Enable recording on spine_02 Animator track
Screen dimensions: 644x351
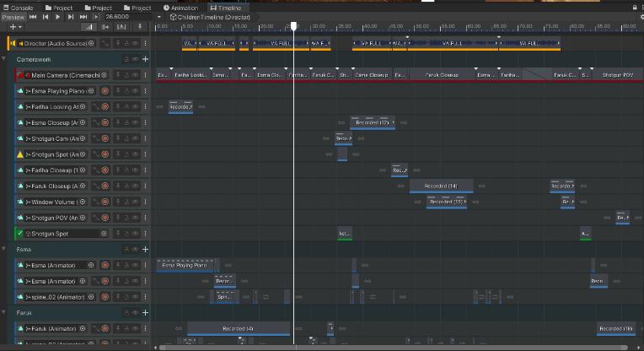coord(105,297)
